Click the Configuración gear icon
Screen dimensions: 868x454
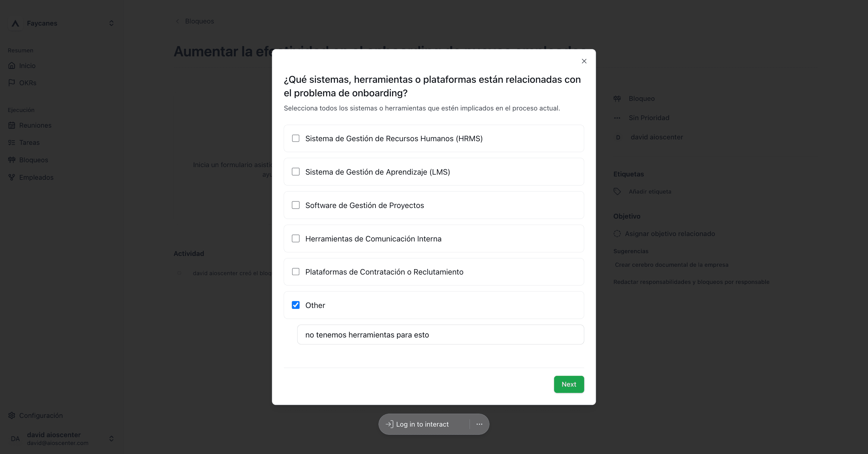point(12,415)
